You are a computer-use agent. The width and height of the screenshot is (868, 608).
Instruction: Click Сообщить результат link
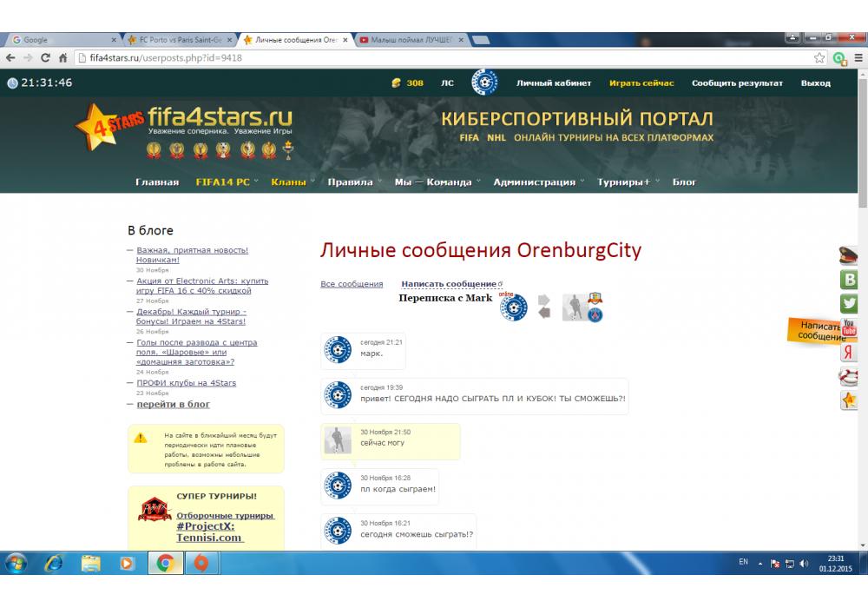[737, 83]
